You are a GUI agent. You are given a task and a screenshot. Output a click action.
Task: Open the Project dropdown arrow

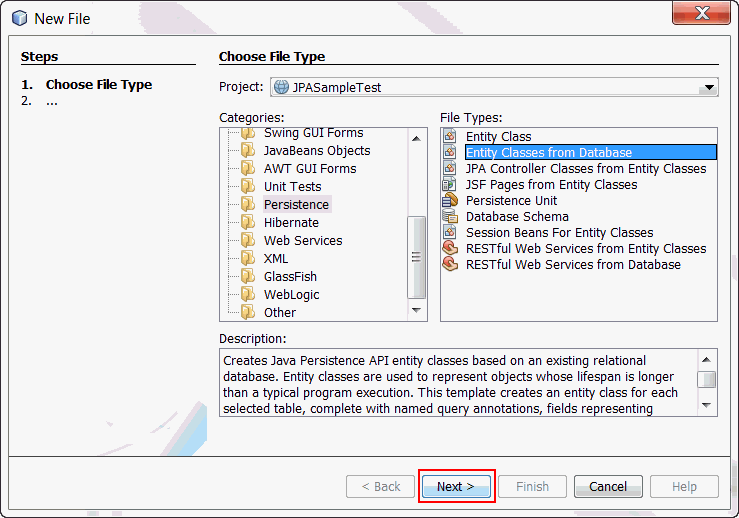tap(708, 87)
